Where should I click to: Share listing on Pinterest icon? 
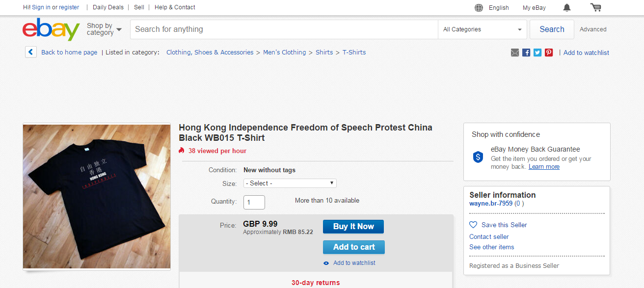click(x=549, y=52)
